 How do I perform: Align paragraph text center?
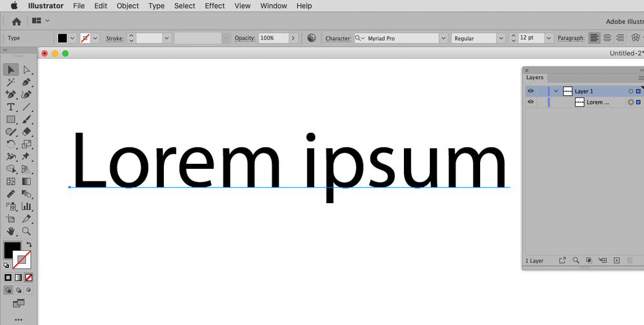[607, 38]
